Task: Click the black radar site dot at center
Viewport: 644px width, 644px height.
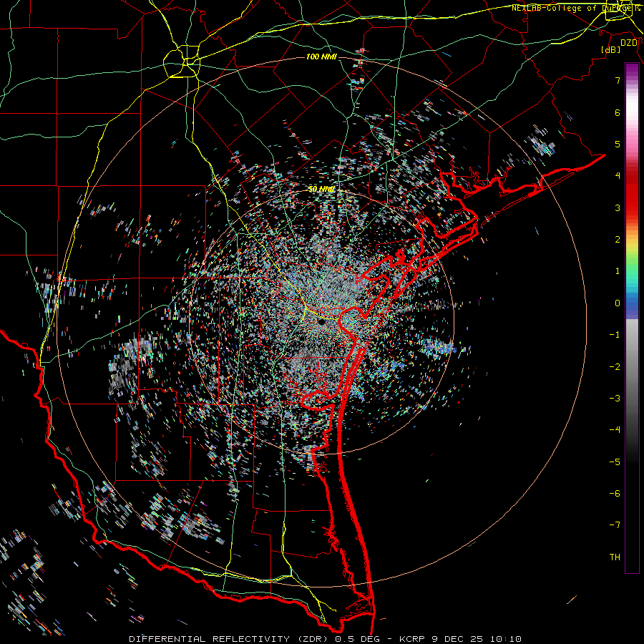Action: click(x=321, y=323)
